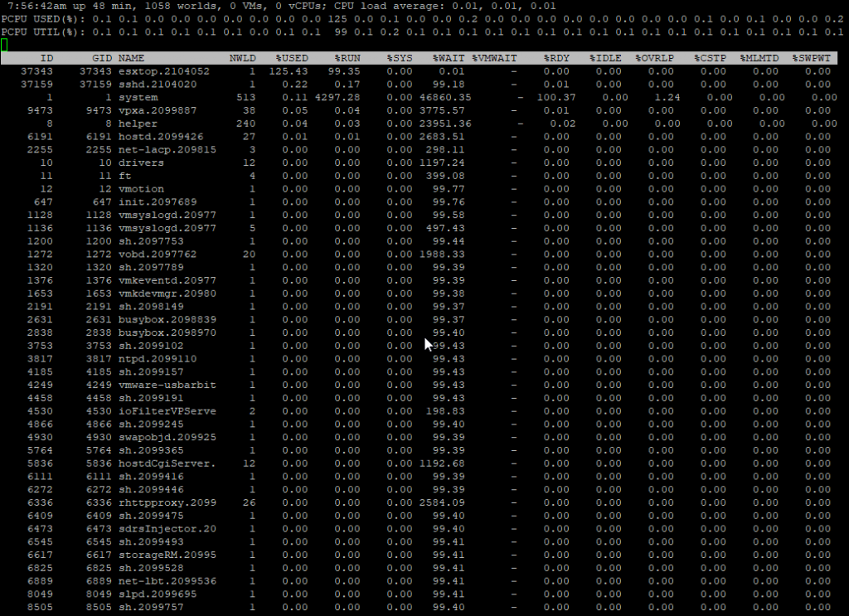Click the %CSTP column header

[x=711, y=58]
